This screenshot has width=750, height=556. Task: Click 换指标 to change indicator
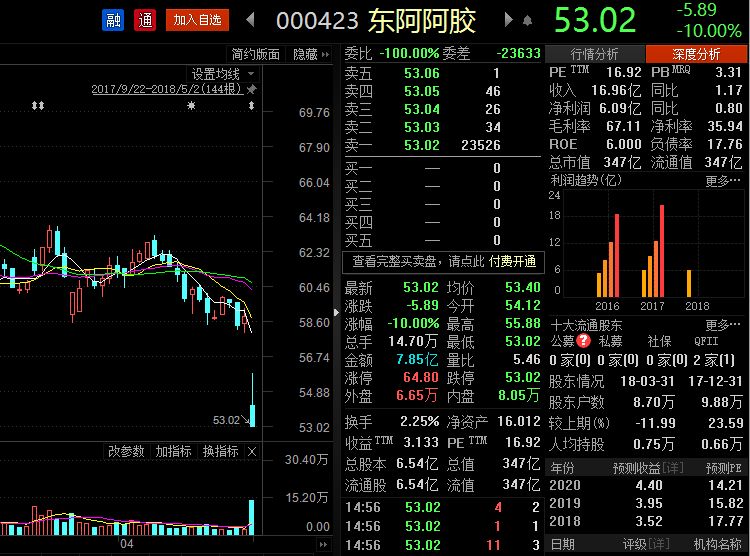pyautogui.click(x=221, y=451)
